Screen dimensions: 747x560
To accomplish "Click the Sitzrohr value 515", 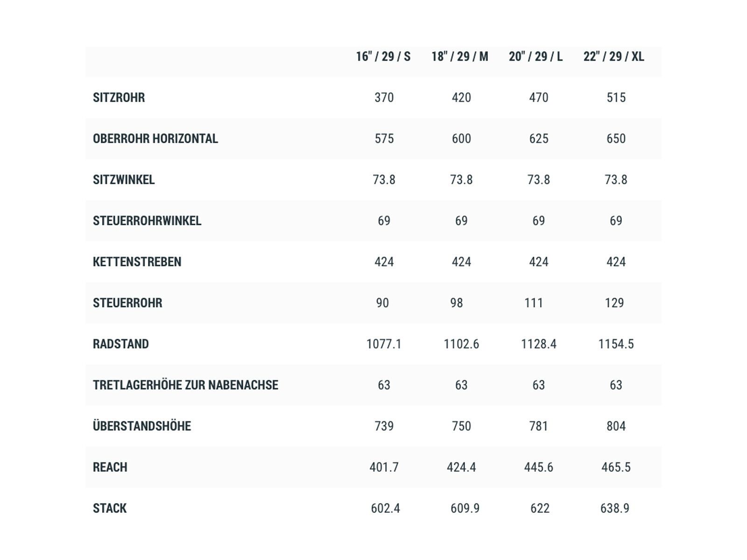I will pos(616,98).
